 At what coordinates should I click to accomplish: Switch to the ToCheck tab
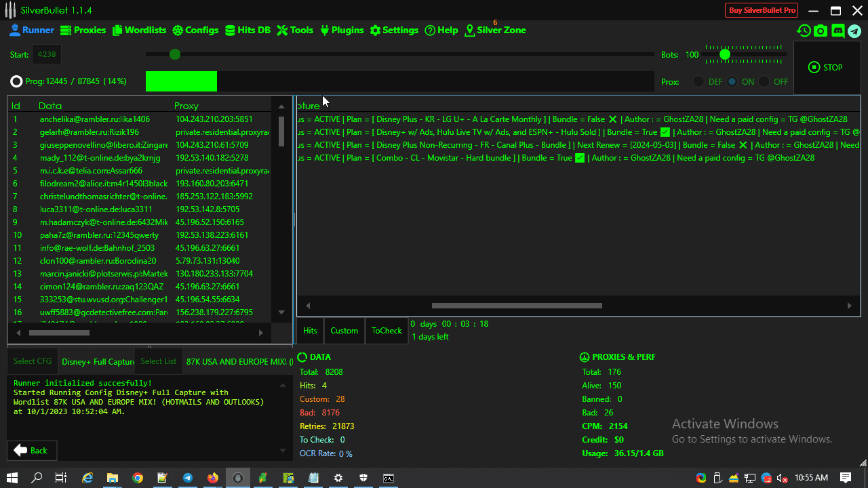(387, 331)
